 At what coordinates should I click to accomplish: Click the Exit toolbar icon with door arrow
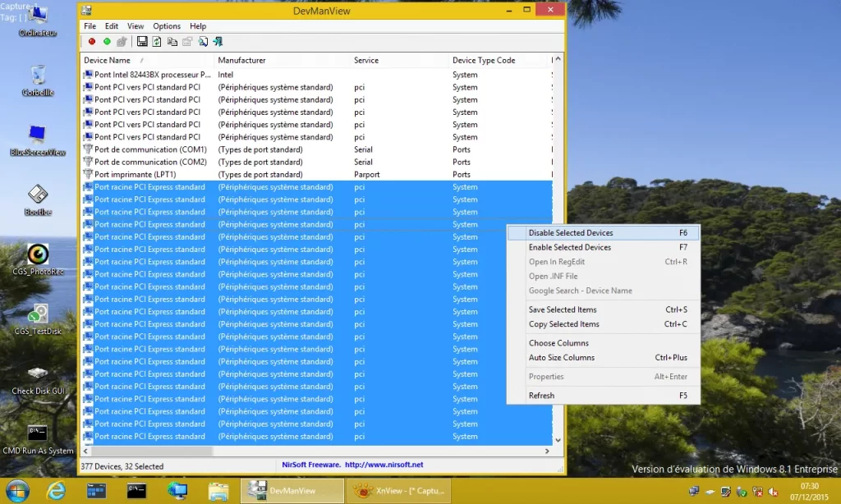(x=218, y=41)
